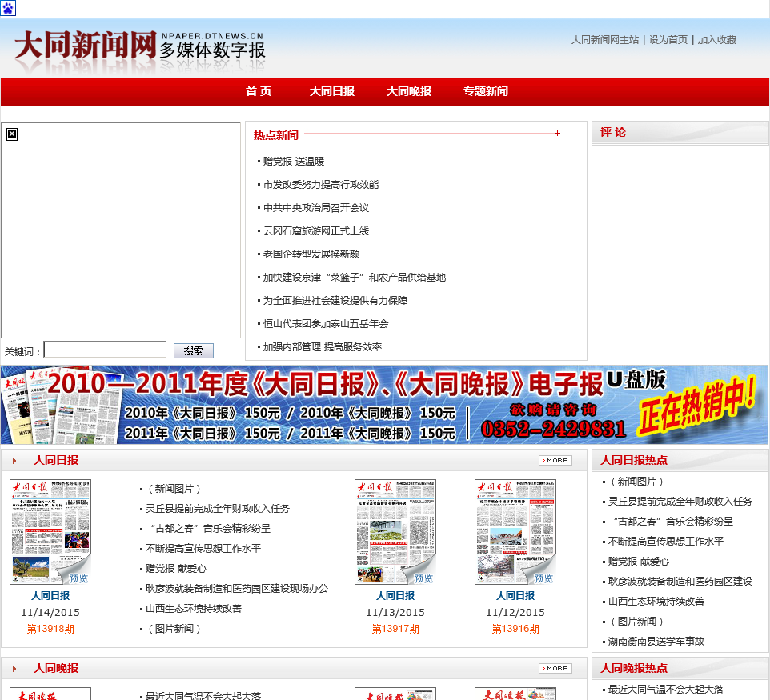
Task: Preview the 11/12/2015 大同日报 thumbnail
Action: [x=515, y=532]
